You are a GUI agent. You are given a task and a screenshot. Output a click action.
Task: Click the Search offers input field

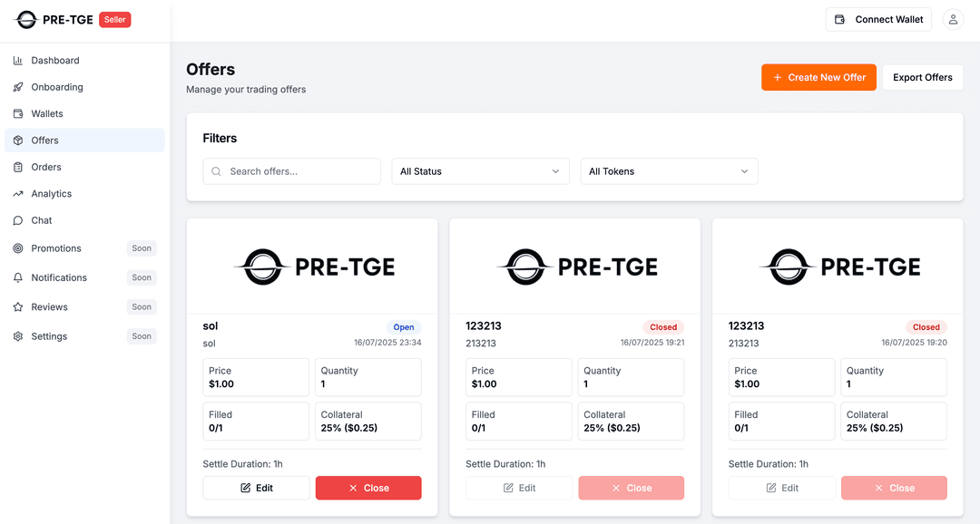point(299,171)
